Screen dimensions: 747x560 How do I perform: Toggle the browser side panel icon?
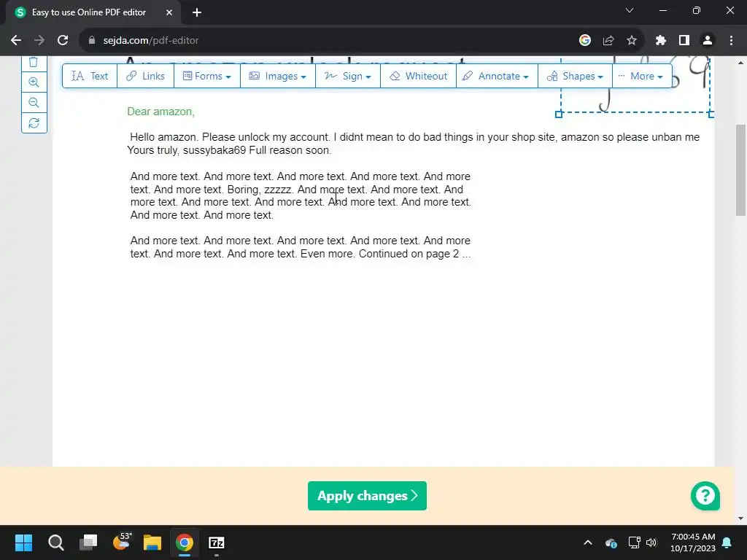pyautogui.click(x=684, y=41)
